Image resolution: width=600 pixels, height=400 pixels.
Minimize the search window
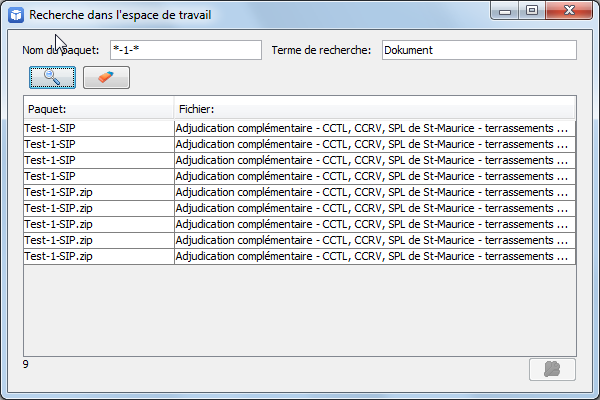tap(505, 10)
